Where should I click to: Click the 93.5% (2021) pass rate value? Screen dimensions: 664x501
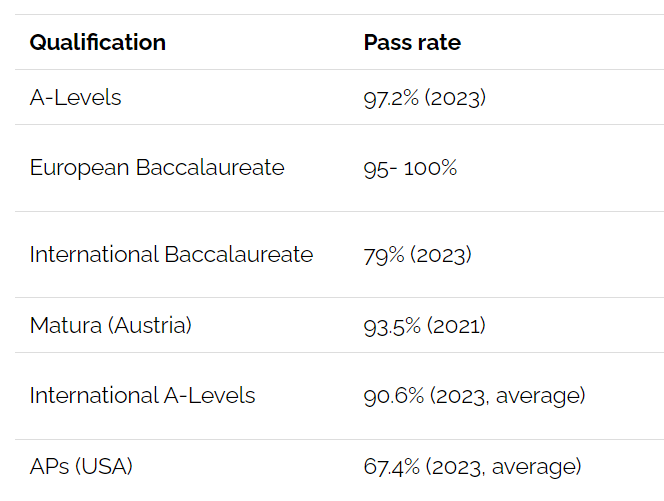pyautogui.click(x=424, y=326)
